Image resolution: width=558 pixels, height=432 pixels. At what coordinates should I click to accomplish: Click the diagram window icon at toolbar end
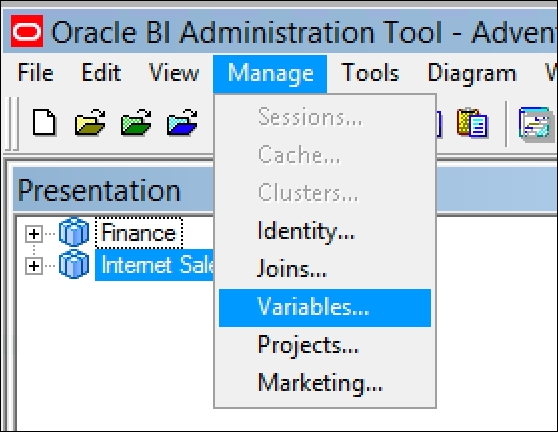pyautogui.click(x=537, y=123)
